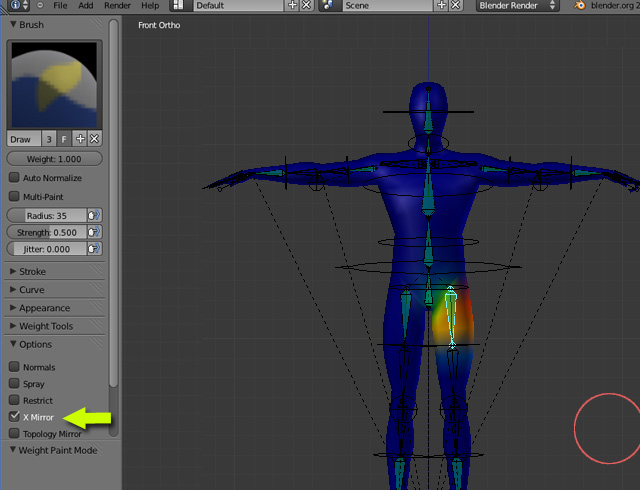The width and height of the screenshot is (640, 490).
Task: Select the highlighted right thigh bone
Action: [x=451, y=316]
